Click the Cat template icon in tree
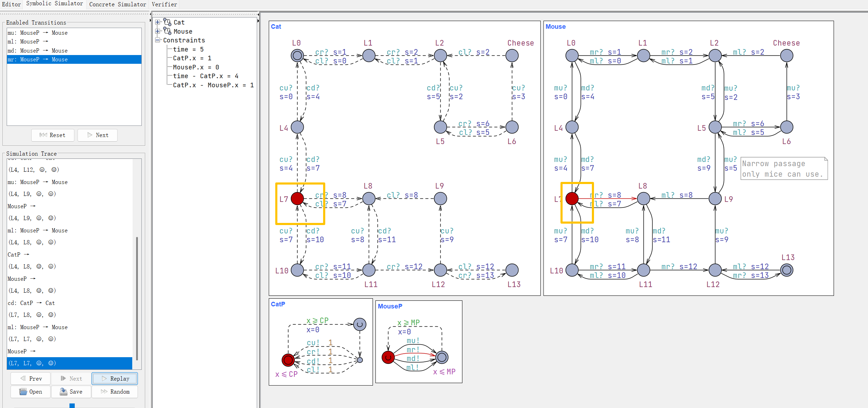868x408 pixels. [167, 22]
